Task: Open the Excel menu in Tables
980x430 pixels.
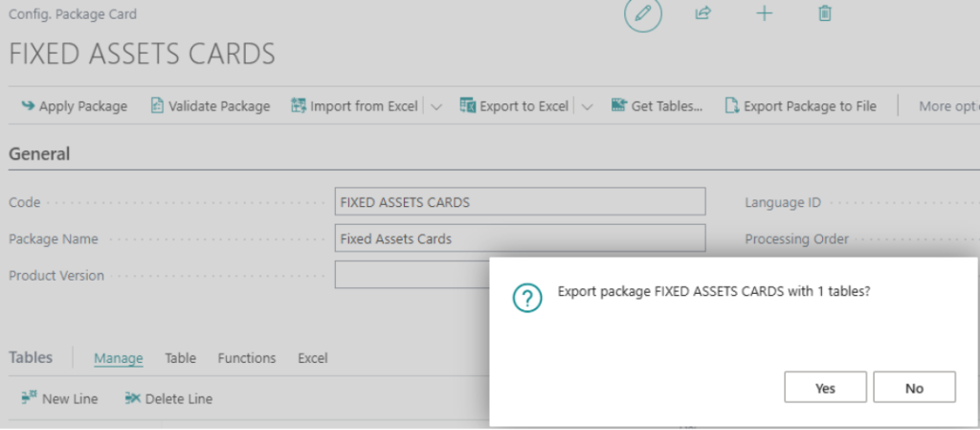Action: (x=312, y=358)
